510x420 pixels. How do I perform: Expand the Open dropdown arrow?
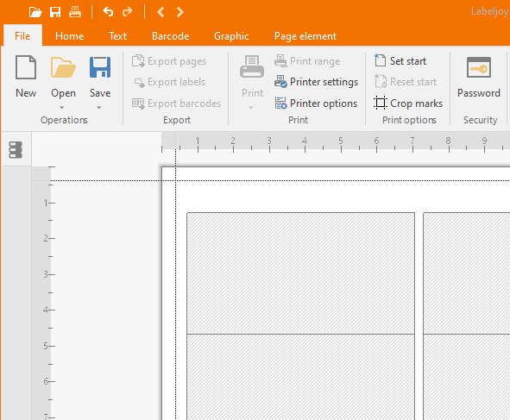(62, 107)
